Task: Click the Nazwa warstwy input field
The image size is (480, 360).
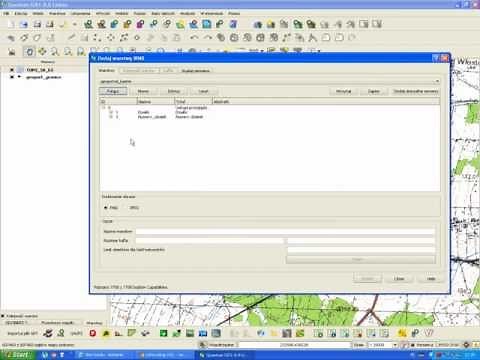Action: coord(285,231)
